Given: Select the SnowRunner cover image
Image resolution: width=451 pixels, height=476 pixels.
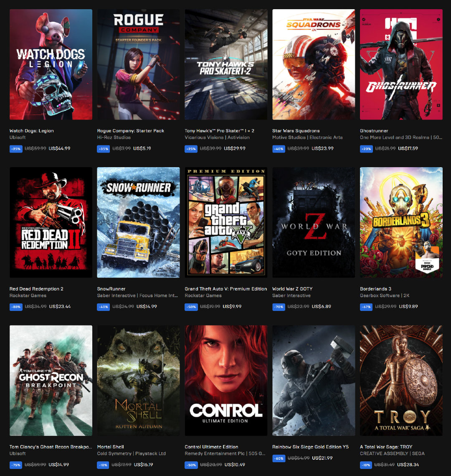Looking at the screenshot, I should [x=138, y=222].
